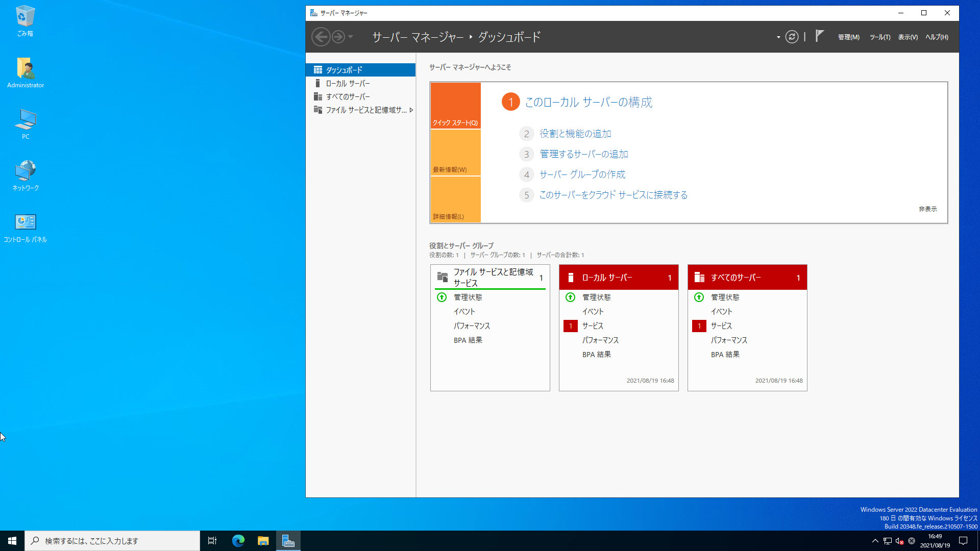The height and width of the screenshot is (551, 980).
Task: Open the ごみ箱 desktop icon
Action: (25, 21)
